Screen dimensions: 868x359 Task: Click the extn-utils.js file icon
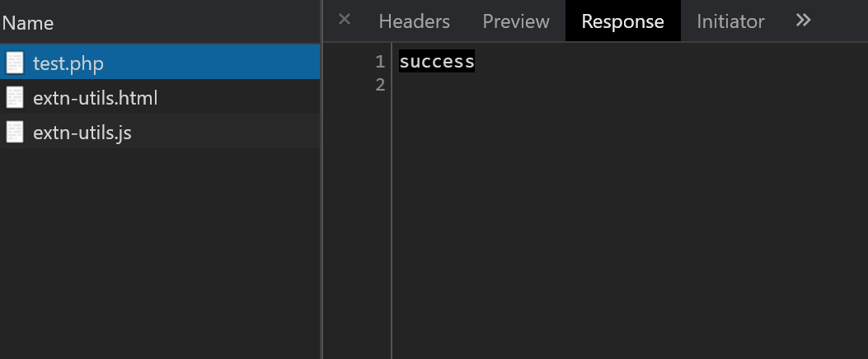(15, 133)
